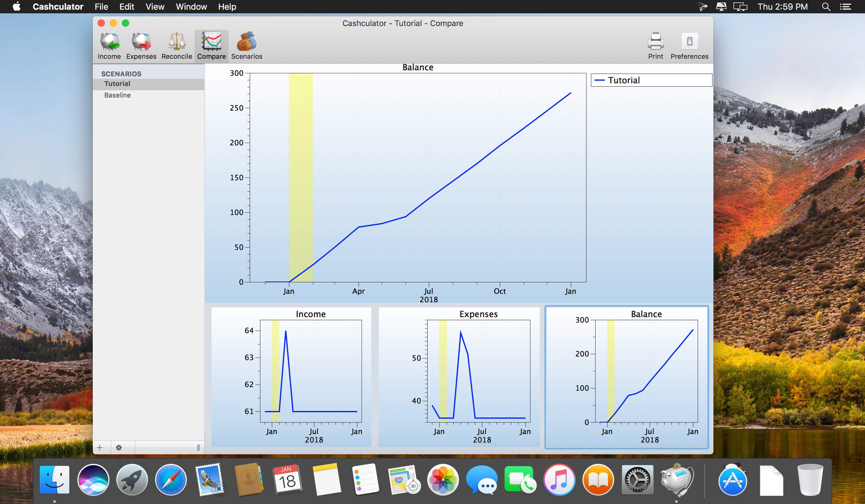Open Messages from the Dock
The height and width of the screenshot is (504, 865).
click(482, 480)
